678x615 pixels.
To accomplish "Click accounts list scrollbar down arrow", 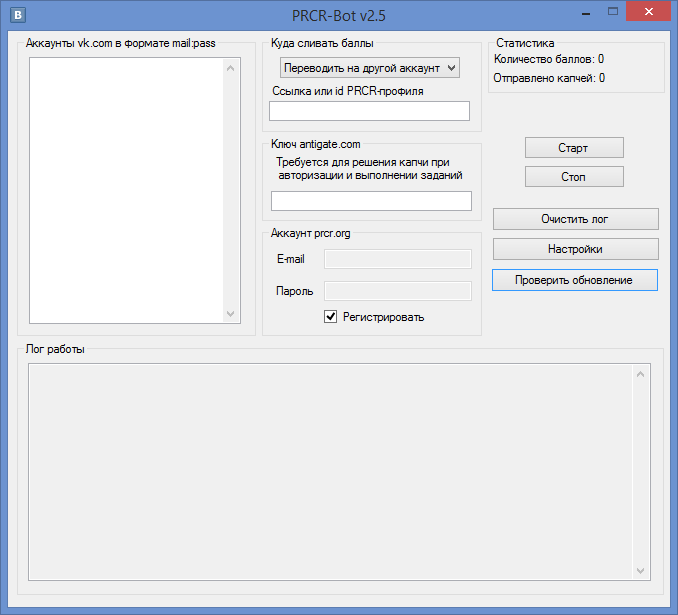I will pyautogui.click(x=230, y=314).
